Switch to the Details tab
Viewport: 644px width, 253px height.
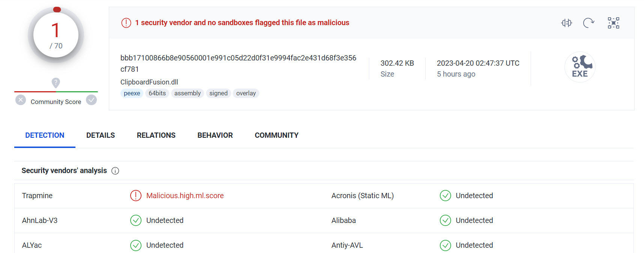point(100,135)
